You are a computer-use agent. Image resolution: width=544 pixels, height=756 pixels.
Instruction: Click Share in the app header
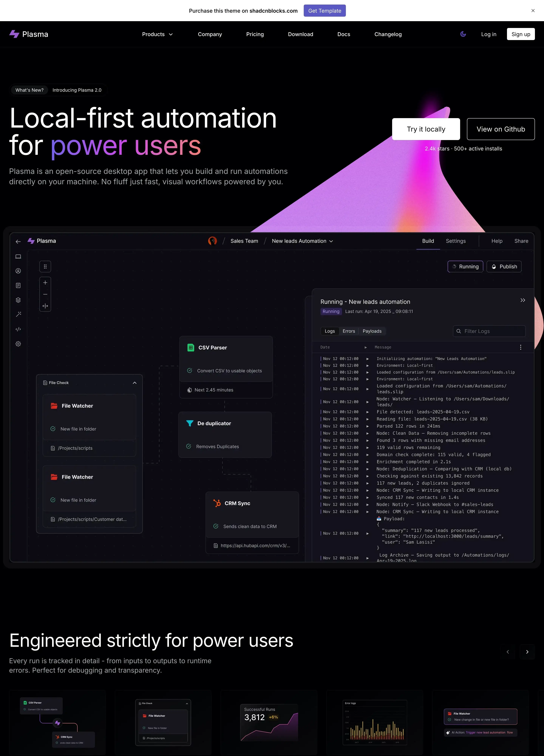click(521, 241)
